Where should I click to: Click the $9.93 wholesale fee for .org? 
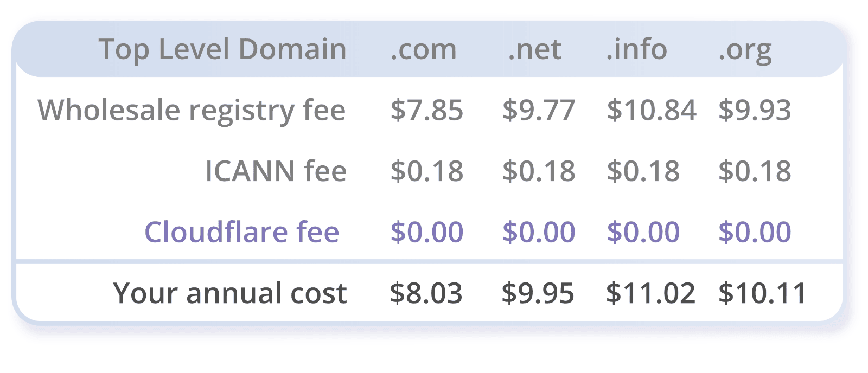[x=755, y=111]
